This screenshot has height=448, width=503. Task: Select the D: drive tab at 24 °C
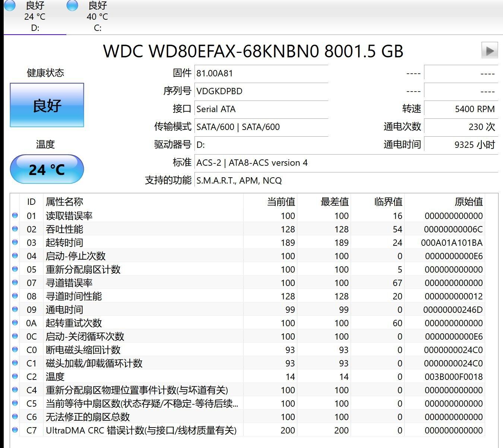35,17
